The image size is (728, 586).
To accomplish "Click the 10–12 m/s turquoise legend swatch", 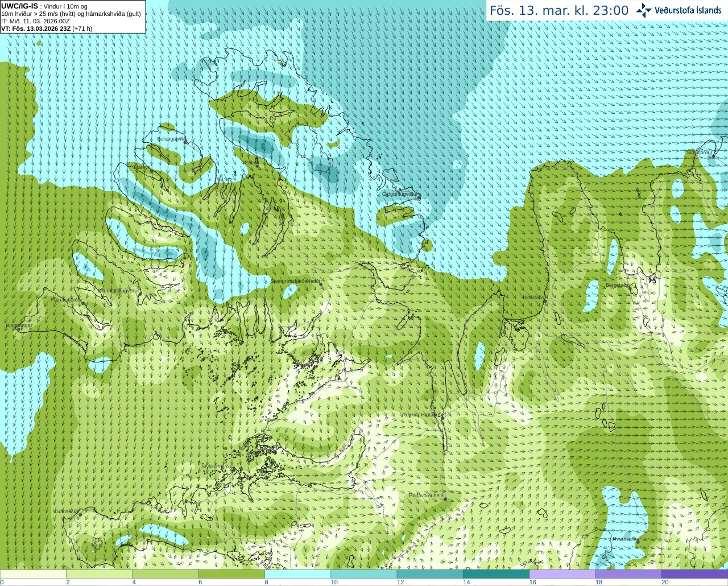I will [364, 574].
